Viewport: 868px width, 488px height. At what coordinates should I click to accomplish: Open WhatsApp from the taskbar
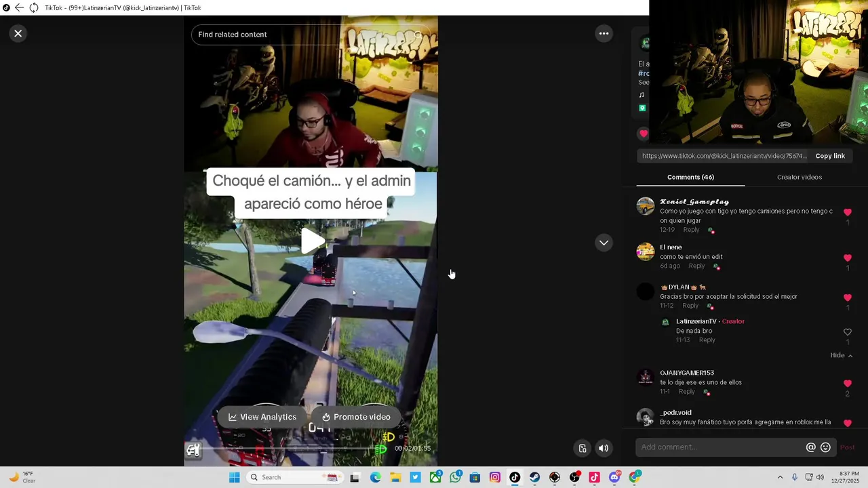coord(455,477)
